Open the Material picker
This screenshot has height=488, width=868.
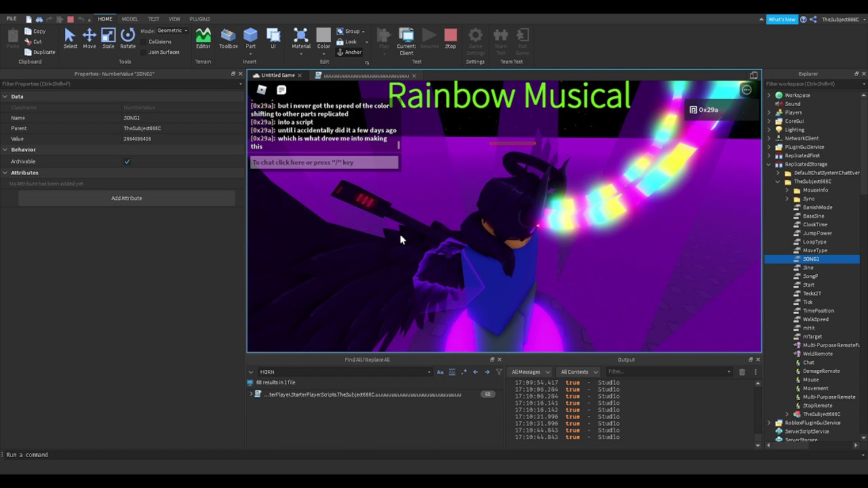tap(301, 39)
